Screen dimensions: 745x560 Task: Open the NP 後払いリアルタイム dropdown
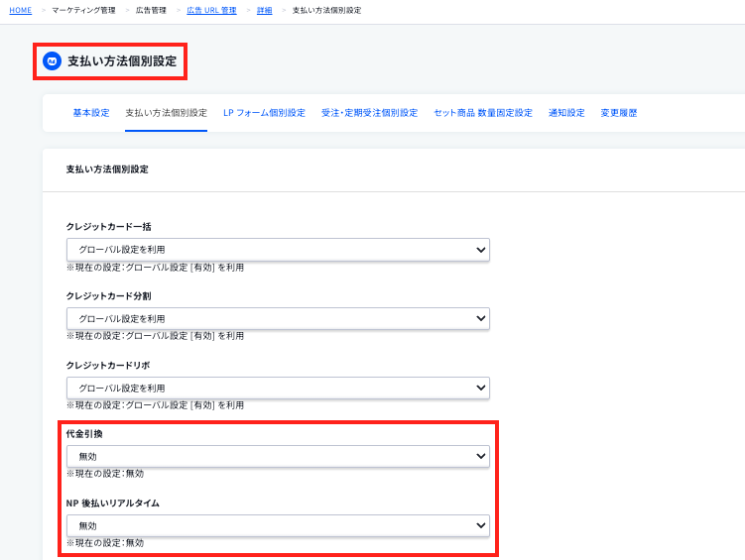(278, 525)
